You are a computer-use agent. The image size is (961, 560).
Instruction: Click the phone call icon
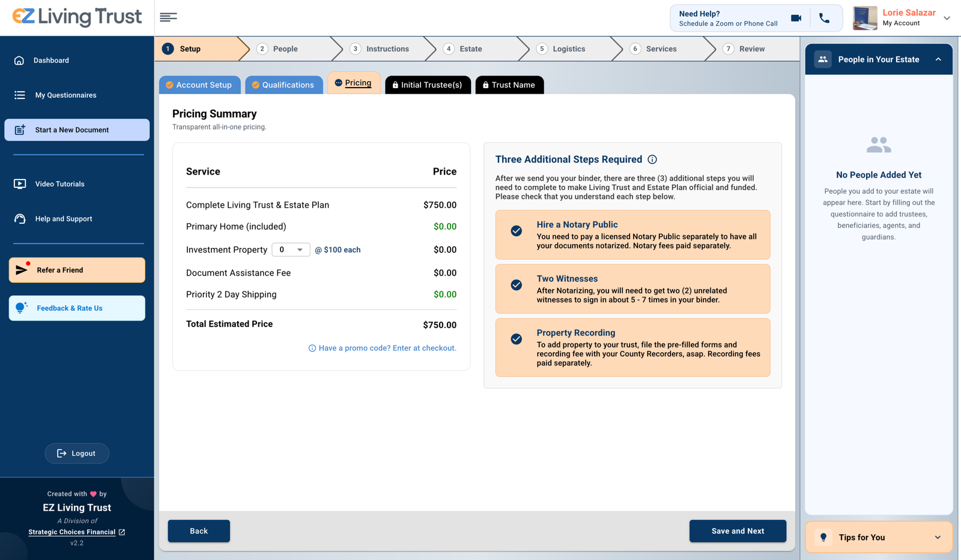(x=825, y=18)
